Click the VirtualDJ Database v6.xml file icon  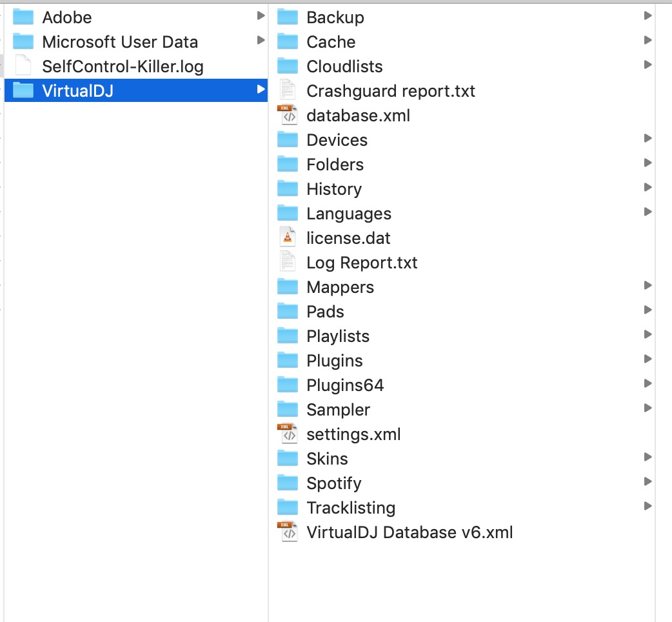tap(288, 532)
